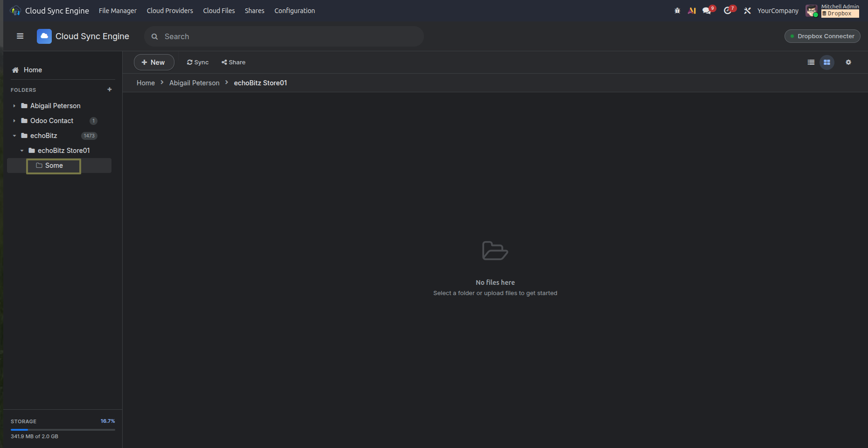Click the Odoo app logo in top-left
The image size is (868, 448).
pyautogui.click(x=15, y=11)
